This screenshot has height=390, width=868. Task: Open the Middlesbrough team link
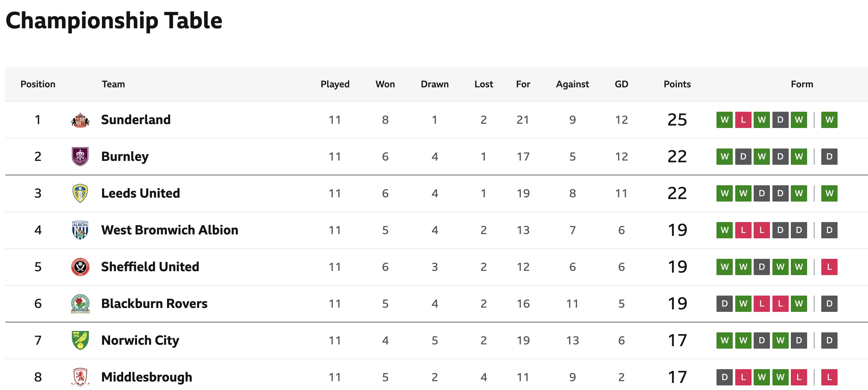click(x=147, y=377)
